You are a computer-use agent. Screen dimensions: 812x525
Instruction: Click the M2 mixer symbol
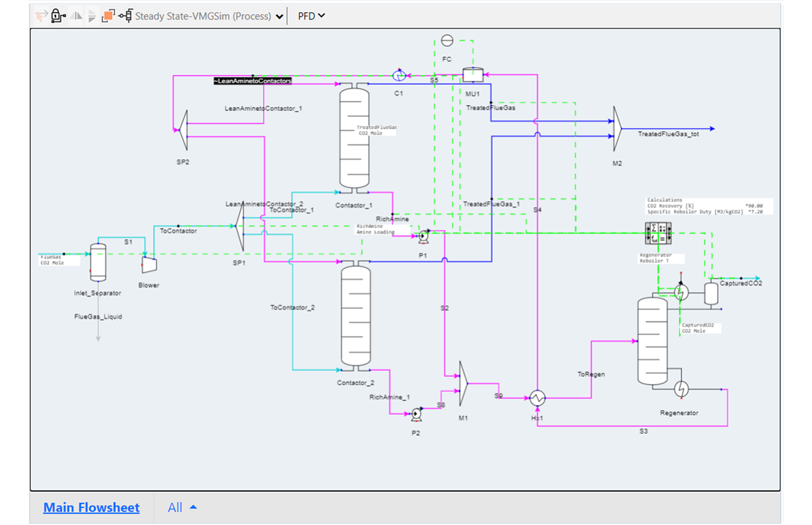(x=617, y=129)
